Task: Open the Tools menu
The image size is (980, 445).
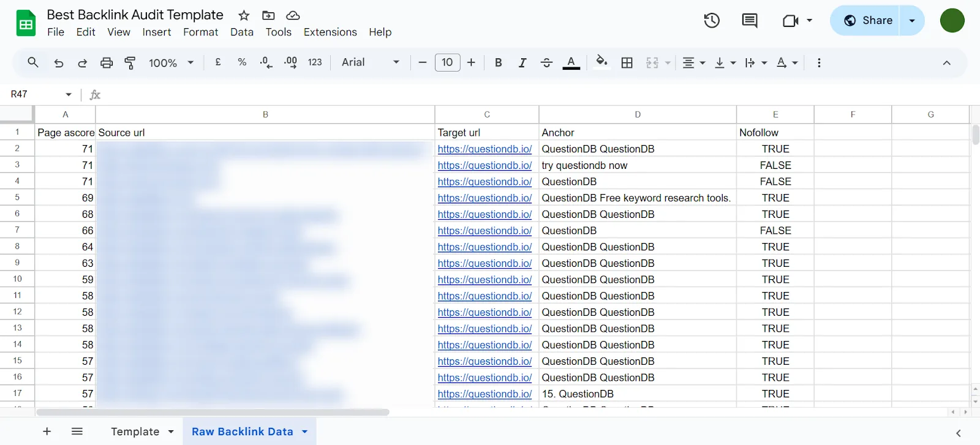Action: click(x=279, y=32)
